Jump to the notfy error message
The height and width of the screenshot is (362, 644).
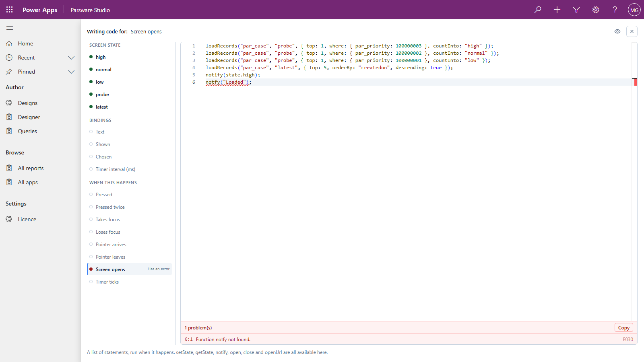409,339
